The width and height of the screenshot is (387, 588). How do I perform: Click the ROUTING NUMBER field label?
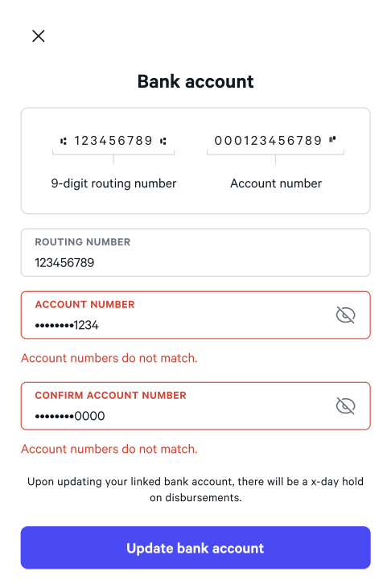click(x=83, y=242)
